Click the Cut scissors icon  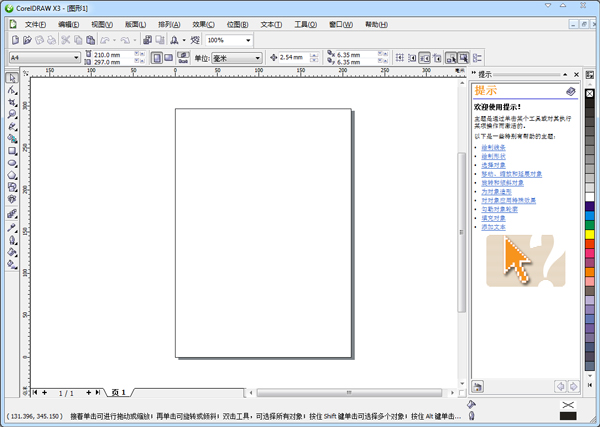[x=65, y=40]
